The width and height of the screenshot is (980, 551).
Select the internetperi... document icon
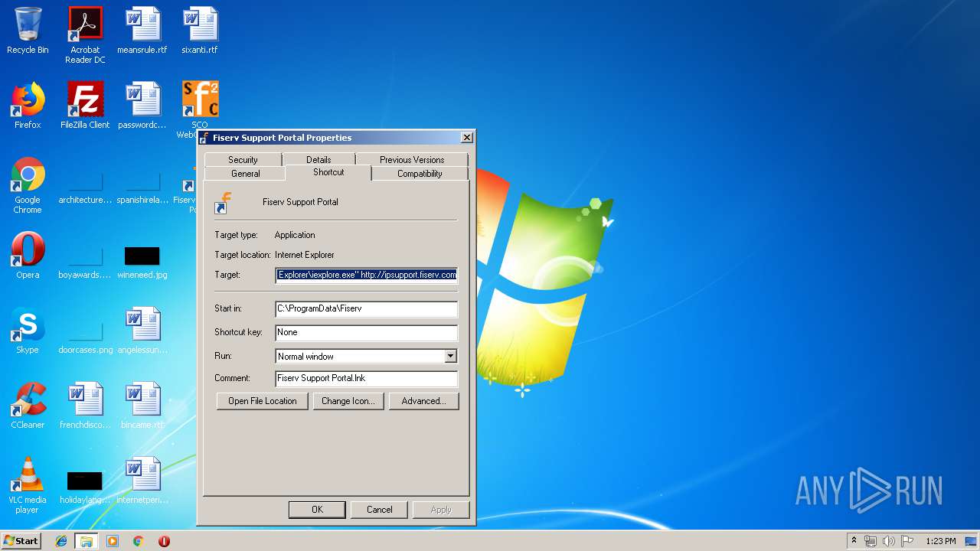point(142,481)
